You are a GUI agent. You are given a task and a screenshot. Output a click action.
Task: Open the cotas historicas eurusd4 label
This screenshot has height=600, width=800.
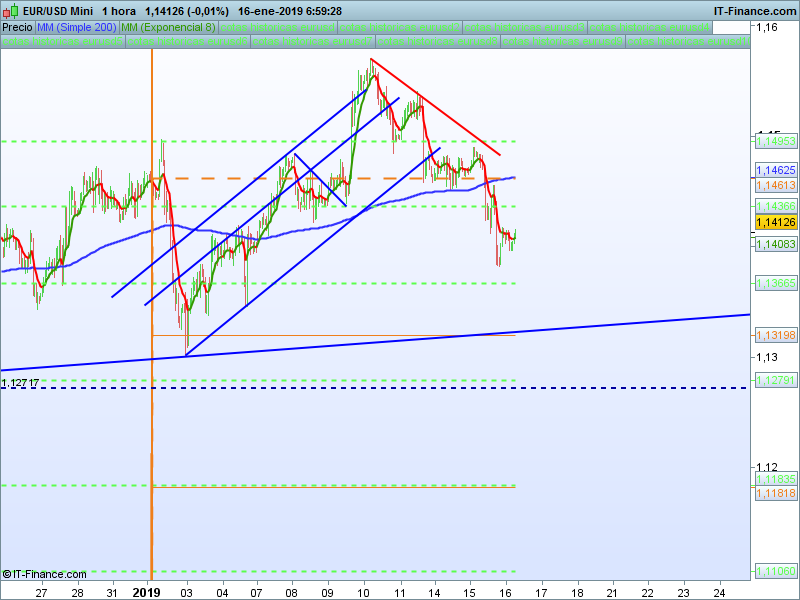click(650, 27)
